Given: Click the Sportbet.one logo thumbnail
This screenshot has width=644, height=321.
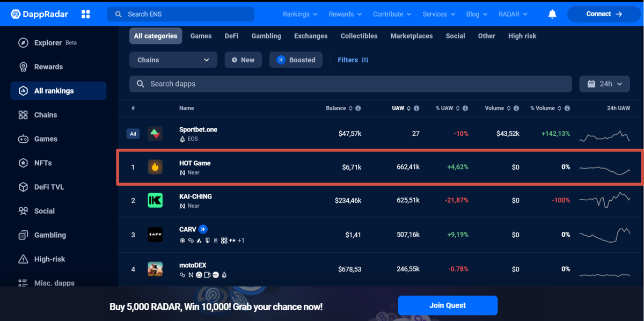Looking at the screenshot, I should (x=155, y=134).
